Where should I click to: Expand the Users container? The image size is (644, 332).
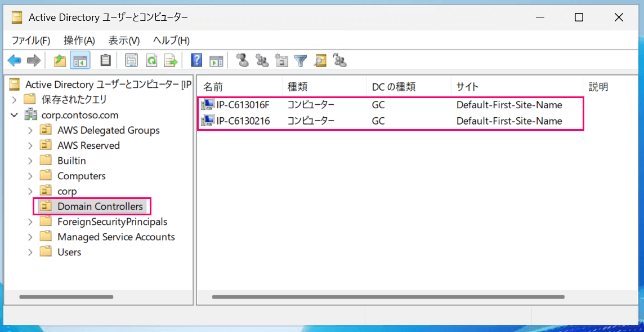click(x=30, y=252)
